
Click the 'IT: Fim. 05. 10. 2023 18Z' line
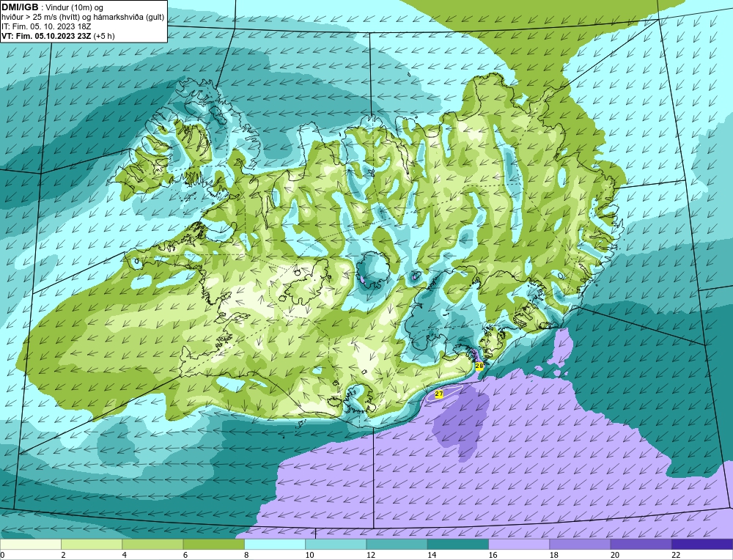tap(46, 26)
